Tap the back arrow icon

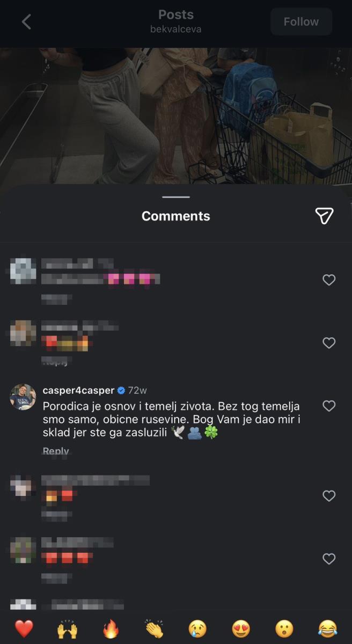[x=26, y=21]
